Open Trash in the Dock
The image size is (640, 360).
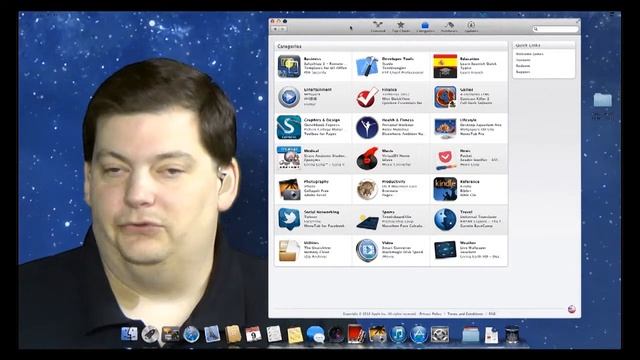click(512, 334)
